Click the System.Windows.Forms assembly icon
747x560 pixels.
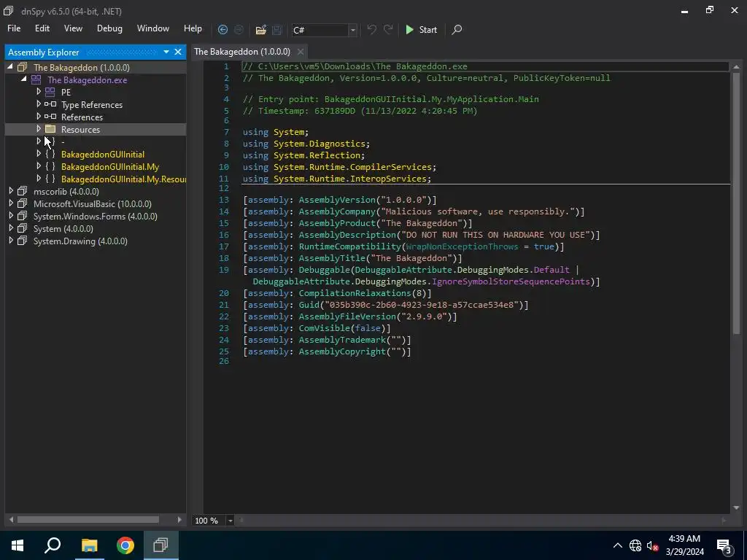(x=22, y=216)
